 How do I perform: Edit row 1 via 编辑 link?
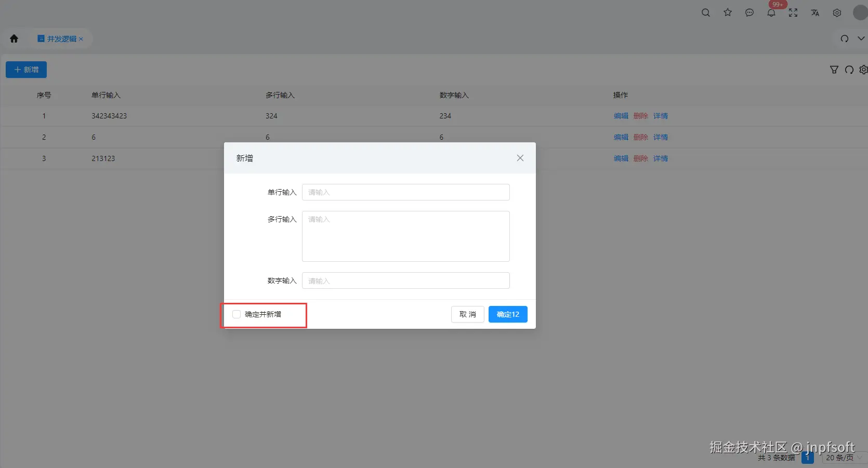point(621,116)
